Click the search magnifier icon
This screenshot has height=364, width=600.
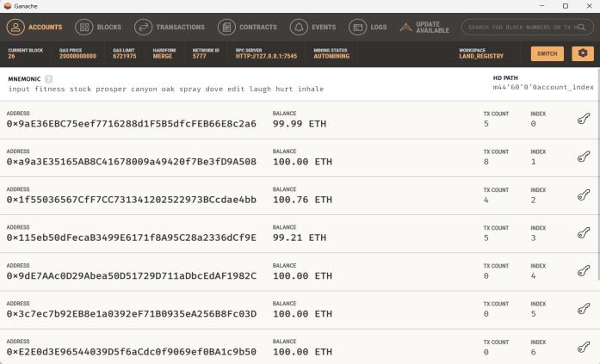581,28
